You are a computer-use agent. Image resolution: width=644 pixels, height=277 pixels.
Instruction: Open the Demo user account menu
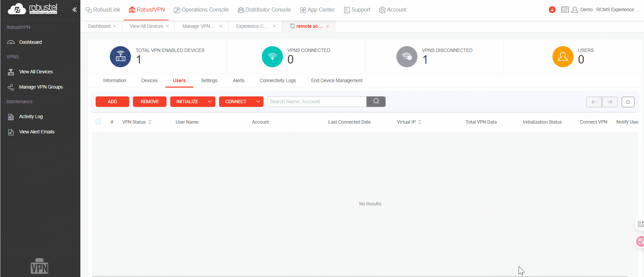(x=582, y=10)
